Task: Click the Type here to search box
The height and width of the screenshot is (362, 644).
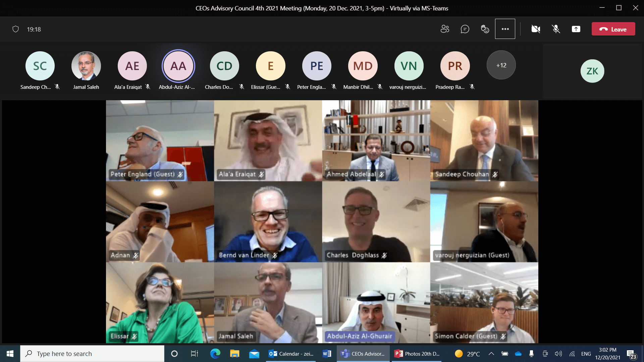Action: [92, 354]
